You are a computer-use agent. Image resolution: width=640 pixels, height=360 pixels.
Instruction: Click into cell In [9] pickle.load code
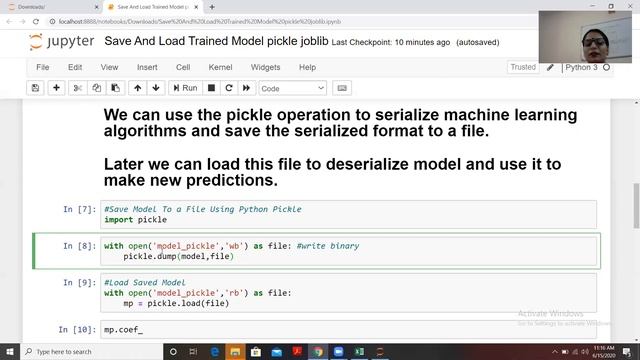coord(349,293)
